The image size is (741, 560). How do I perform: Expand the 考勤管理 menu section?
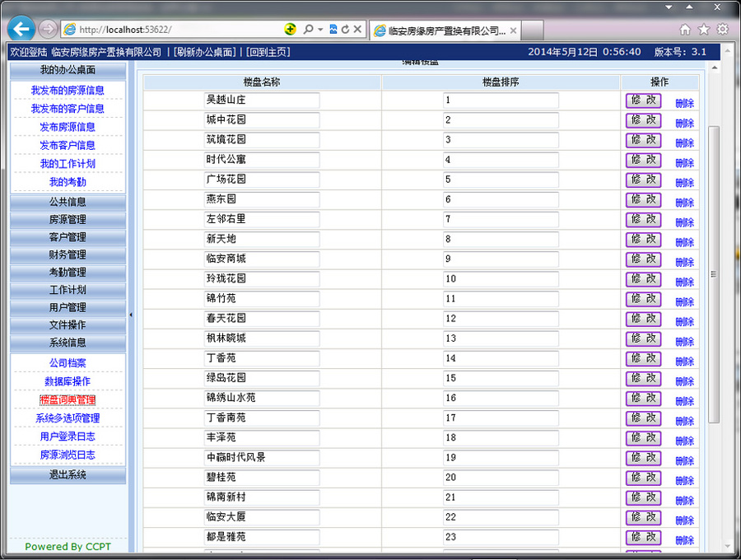pos(68,273)
